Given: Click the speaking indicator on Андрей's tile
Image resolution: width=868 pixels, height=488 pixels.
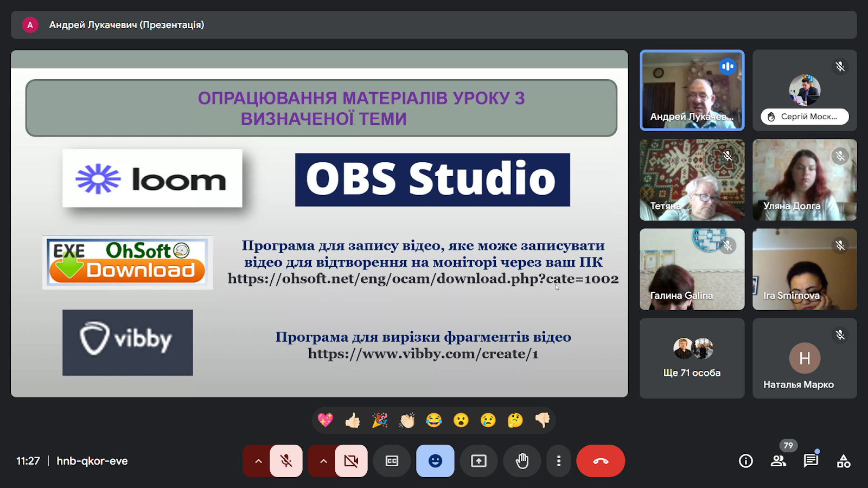Looking at the screenshot, I should (x=727, y=67).
